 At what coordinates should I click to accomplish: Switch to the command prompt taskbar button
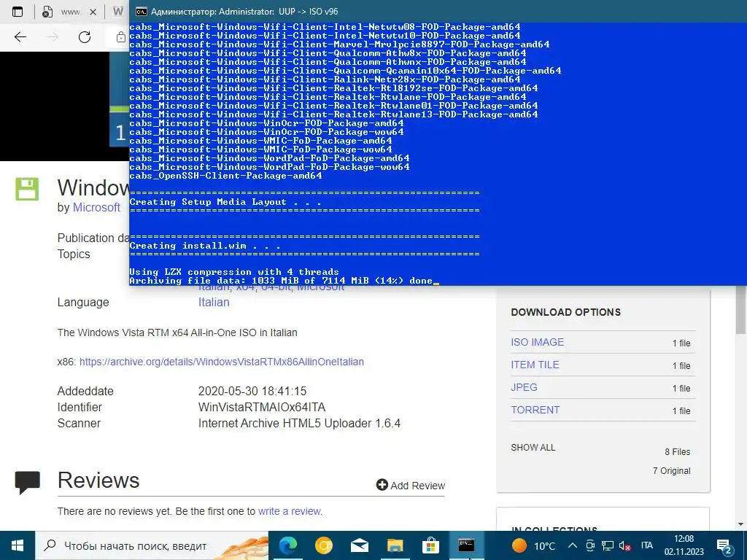click(x=466, y=545)
